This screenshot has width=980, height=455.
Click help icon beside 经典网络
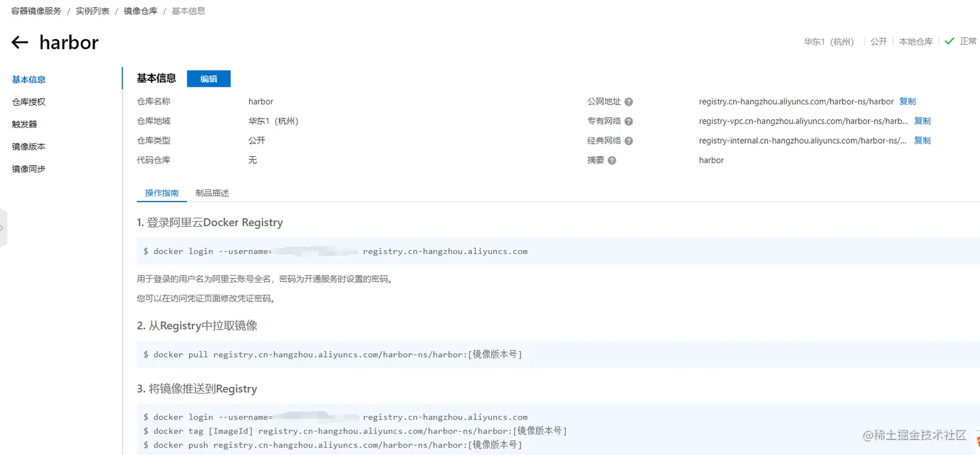(629, 141)
